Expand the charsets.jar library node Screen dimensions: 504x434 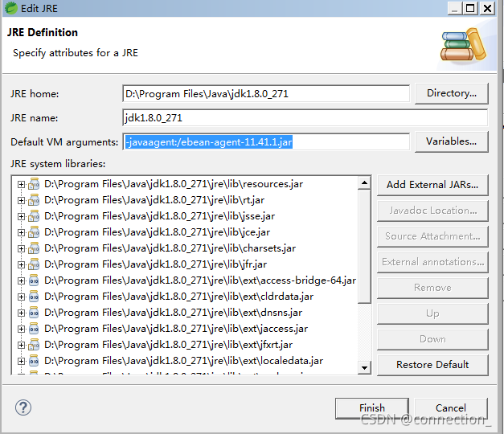21,249
